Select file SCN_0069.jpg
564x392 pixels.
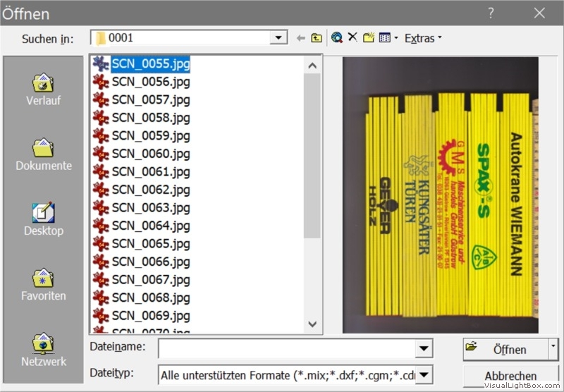151,316
